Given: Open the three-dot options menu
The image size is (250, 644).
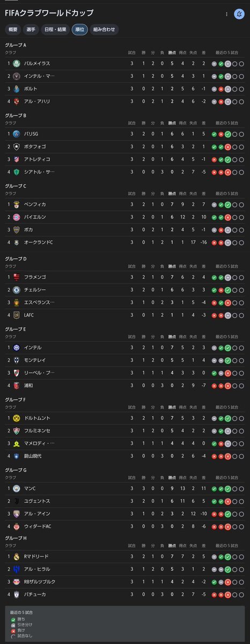Looking at the screenshot, I should [x=226, y=14].
